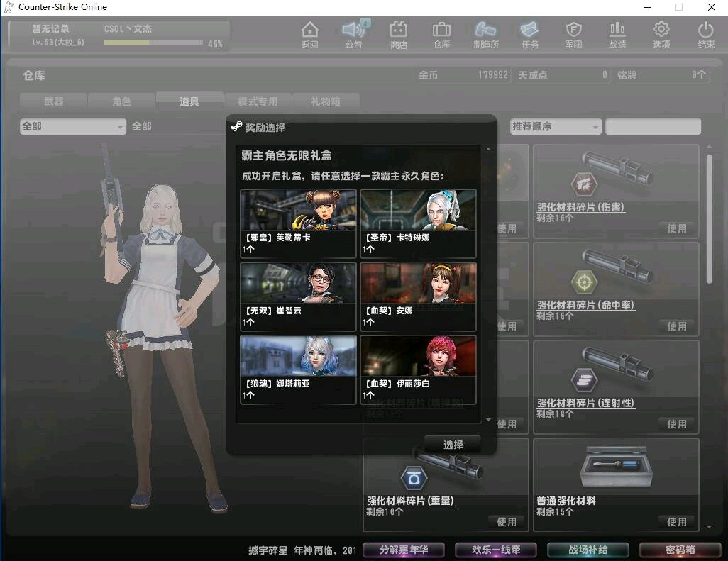Click the dialog scrollbar up arrow

pos(488,150)
